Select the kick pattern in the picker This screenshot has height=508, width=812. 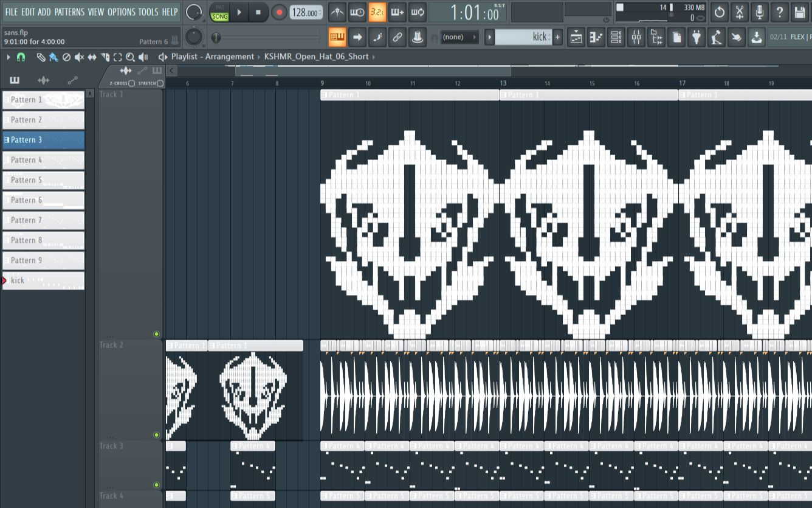tap(43, 280)
